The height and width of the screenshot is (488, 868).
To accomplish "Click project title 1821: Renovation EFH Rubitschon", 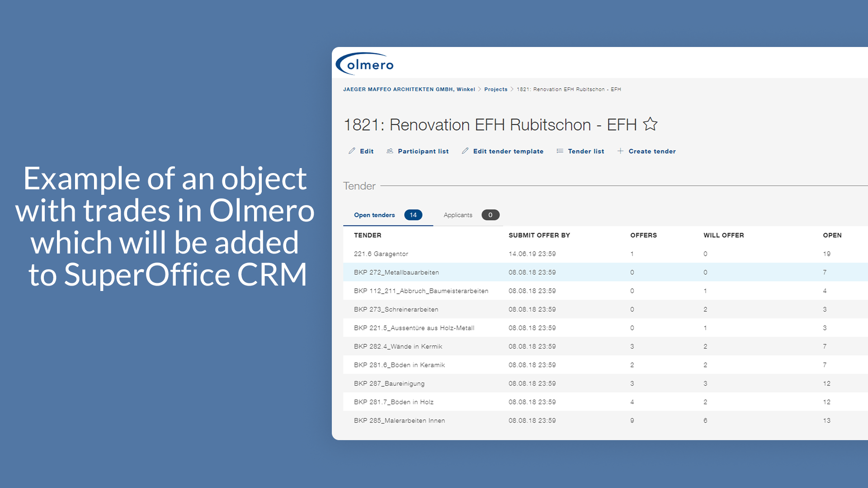I will [491, 125].
